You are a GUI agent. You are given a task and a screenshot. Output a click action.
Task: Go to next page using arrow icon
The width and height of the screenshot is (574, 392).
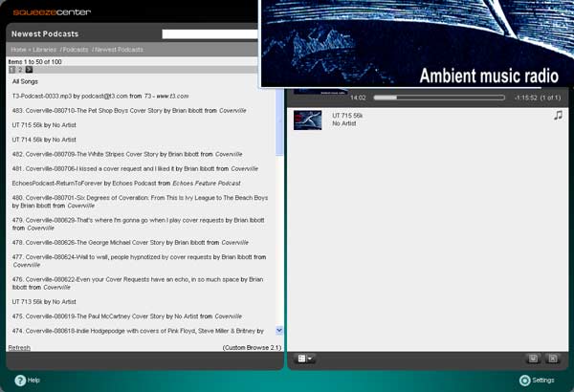pos(29,70)
